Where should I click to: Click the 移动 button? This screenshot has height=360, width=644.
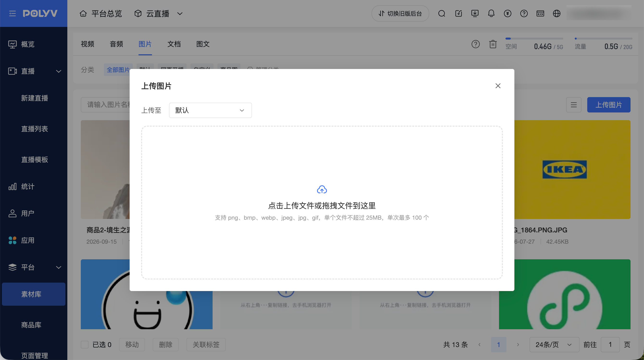pyautogui.click(x=132, y=345)
